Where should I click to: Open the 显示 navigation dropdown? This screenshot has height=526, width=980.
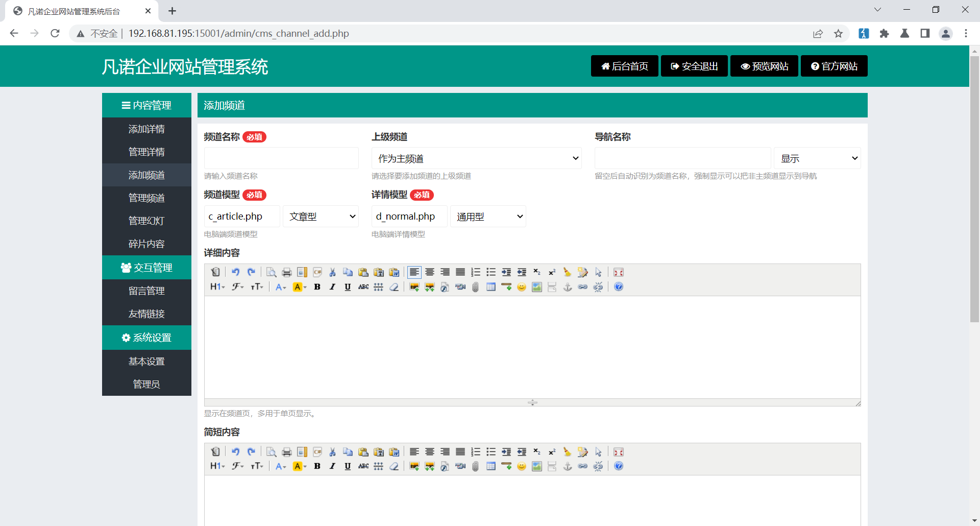(817, 158)
